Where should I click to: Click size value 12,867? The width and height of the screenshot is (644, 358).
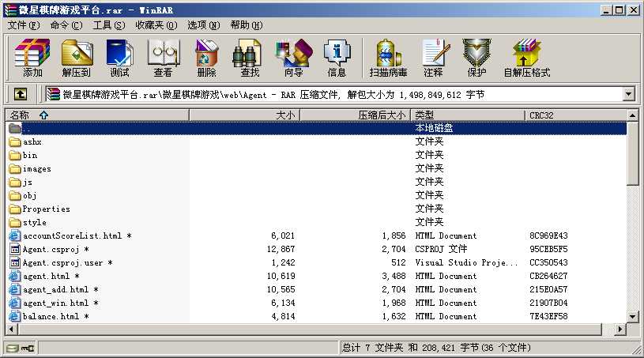coord(281,249)
